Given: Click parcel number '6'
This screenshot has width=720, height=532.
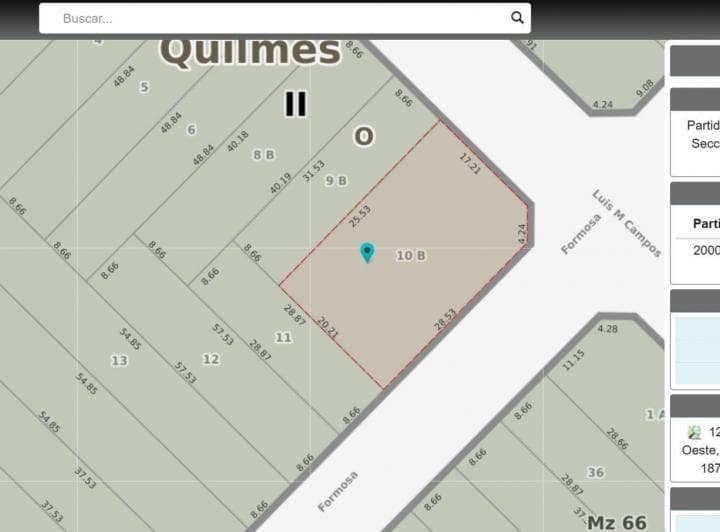Looking at the screenshot, I should click(x=191, y=129).
